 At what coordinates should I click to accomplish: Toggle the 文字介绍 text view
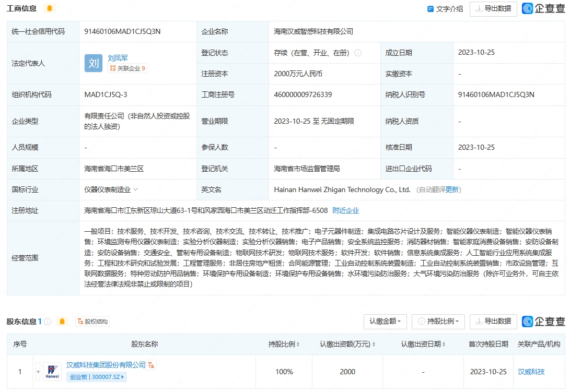pos(445,9)
